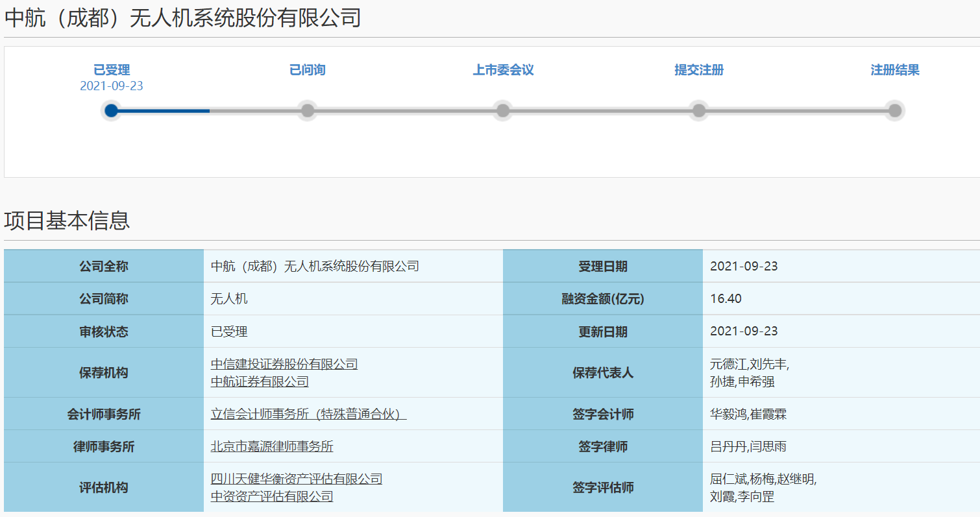This screenshot has height=517, width=980.
Task: Open the 立信会计师事务所（特殊普通合伙） link
Action: pos(308,414)
